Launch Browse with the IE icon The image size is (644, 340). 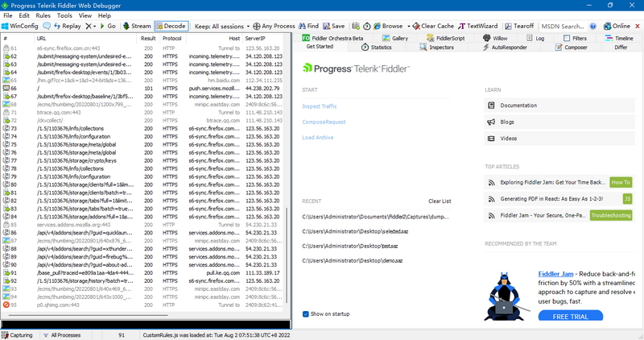click(388, 26)
